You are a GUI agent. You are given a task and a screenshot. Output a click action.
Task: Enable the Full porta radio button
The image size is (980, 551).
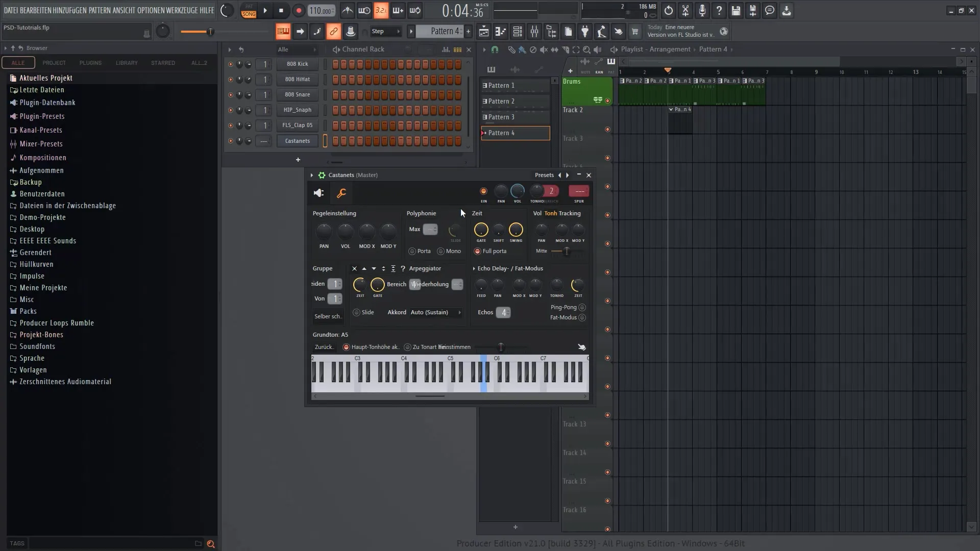[x=477, y=251]
